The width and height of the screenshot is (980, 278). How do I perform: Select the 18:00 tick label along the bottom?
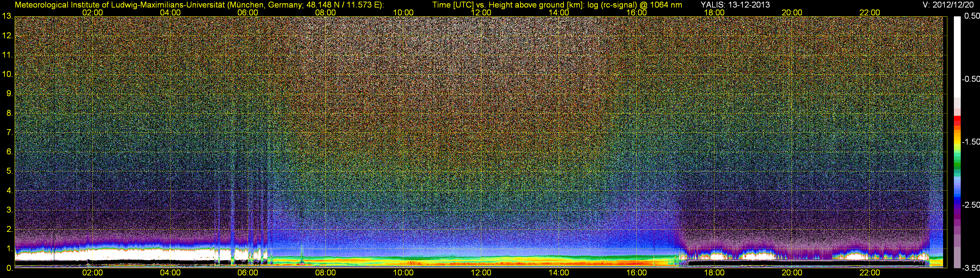pyautogui.click(x=714, y=273)
